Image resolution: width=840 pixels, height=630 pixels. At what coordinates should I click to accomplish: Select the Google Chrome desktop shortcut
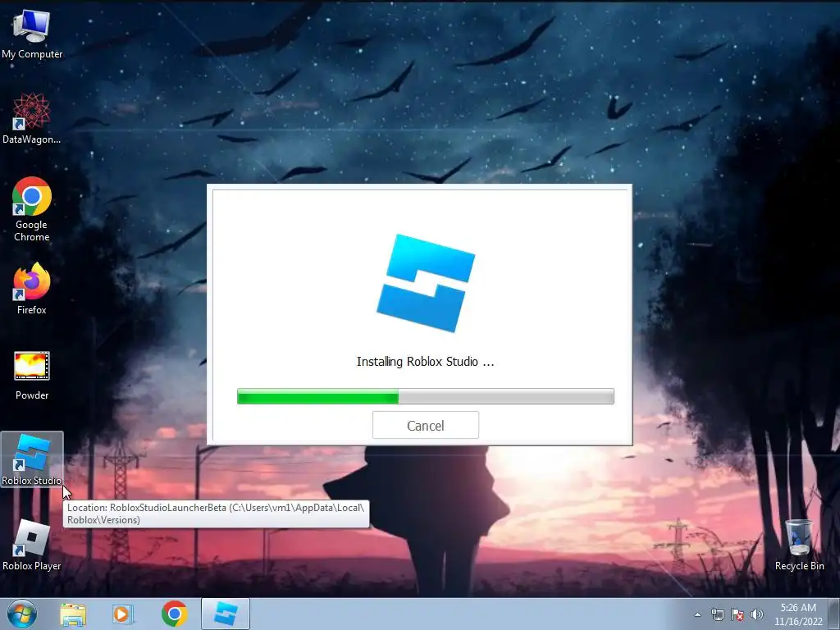tap(32, 209)
